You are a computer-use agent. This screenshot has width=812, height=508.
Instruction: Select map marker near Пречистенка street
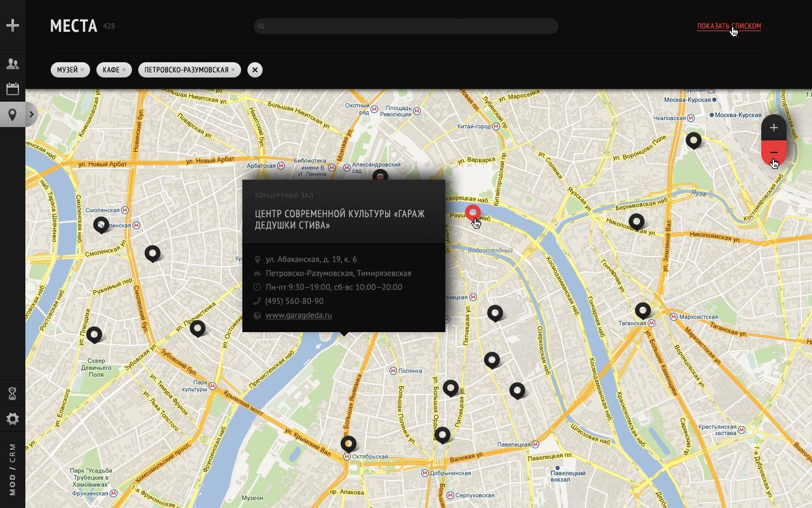tap(197, 328)
